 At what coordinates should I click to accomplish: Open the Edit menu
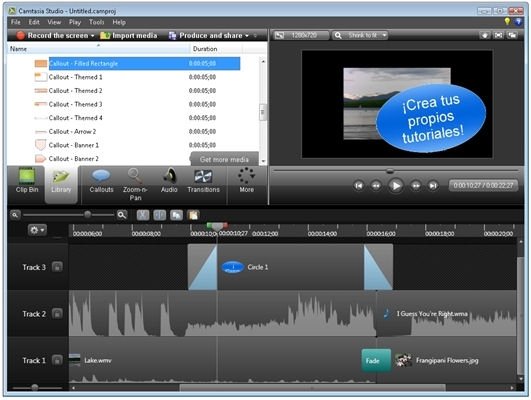[34, 22]
